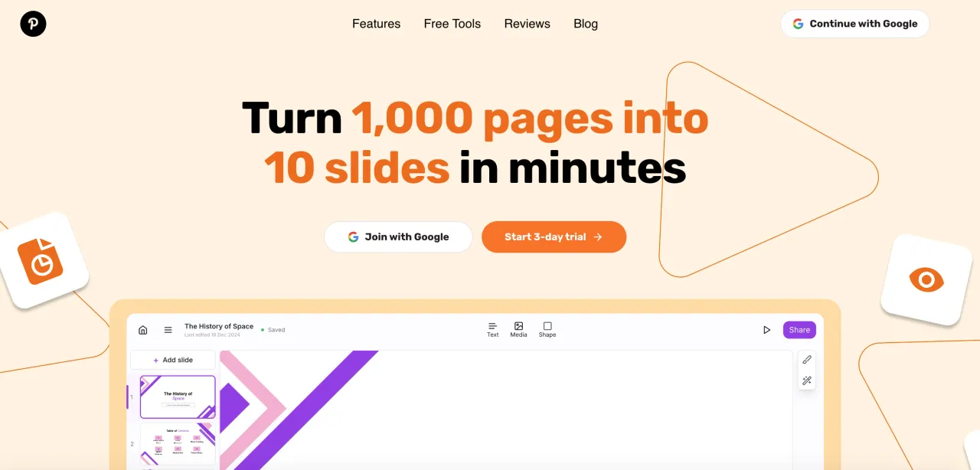
Task: Select The History of Space slide thumbnail
Action: pos(178,397)
